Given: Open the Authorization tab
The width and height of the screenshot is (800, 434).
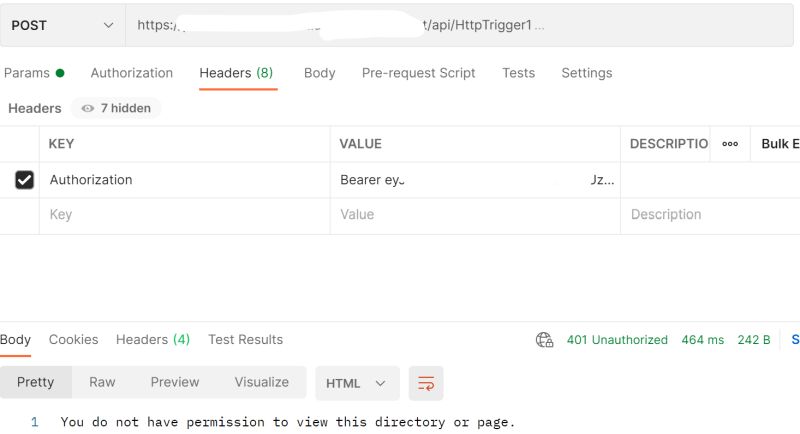Looking at the screenshot, I should pyautogui.click(x=132, y=73).
